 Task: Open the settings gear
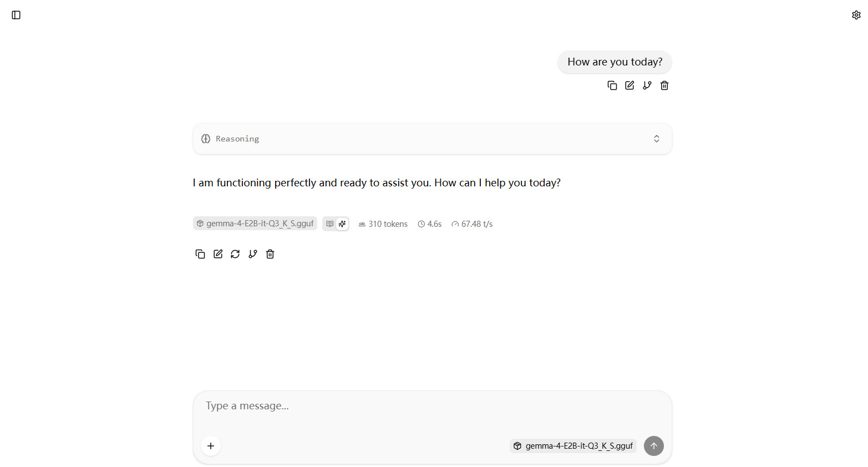coord(856,15)
